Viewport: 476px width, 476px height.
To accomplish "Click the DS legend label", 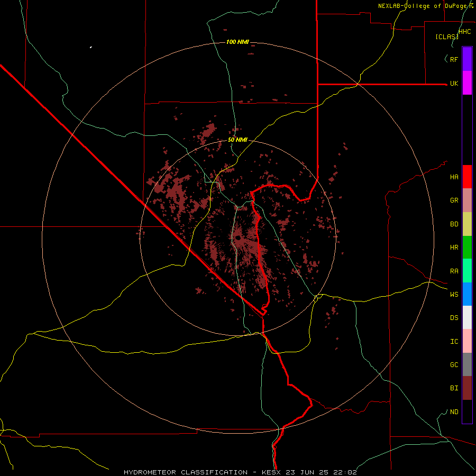I will click(x=454, y=318).
